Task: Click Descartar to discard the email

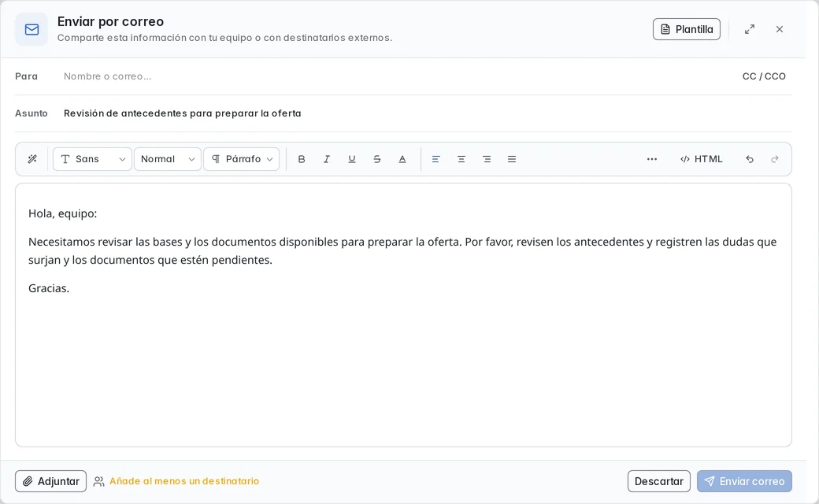Action: click(658, 481)
